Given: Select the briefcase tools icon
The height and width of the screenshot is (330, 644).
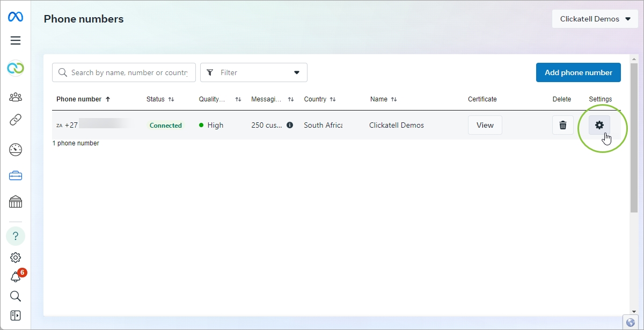Looking at the screenshot, I should tap(16, 176).
